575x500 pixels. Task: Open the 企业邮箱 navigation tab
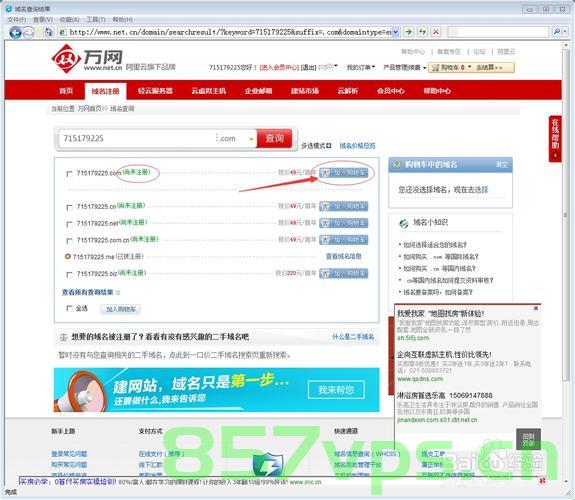coord(259,91)
